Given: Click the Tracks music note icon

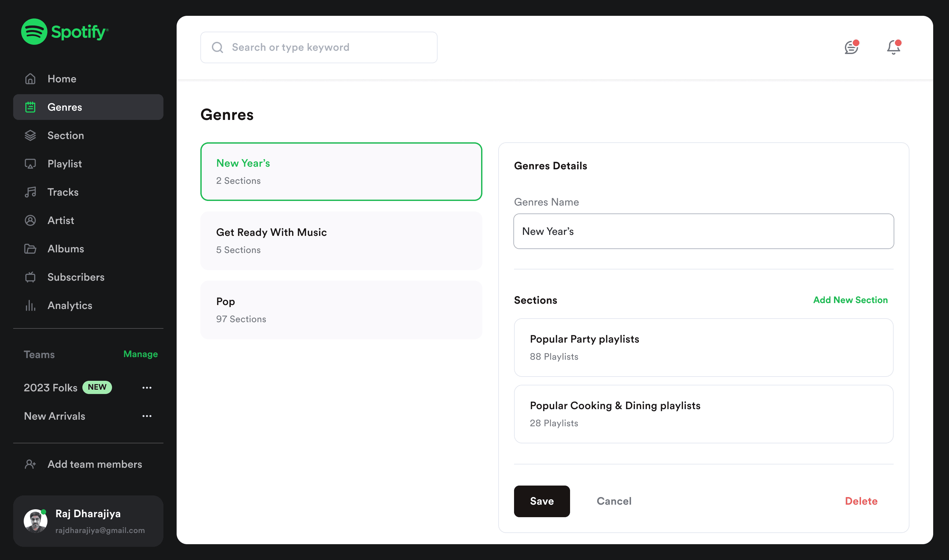Looking at the screenshot, I should coord(30,192).
